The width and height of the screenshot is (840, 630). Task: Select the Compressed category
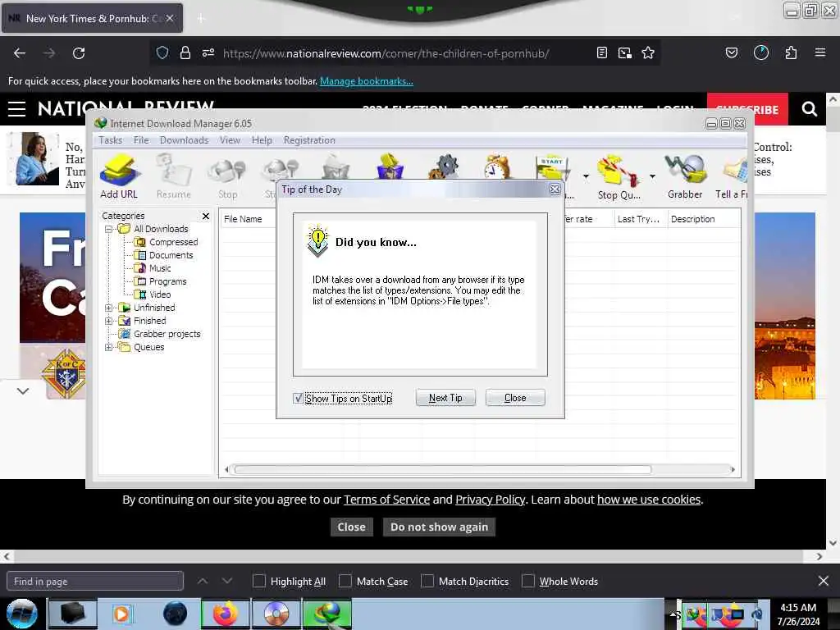[174, 242]
